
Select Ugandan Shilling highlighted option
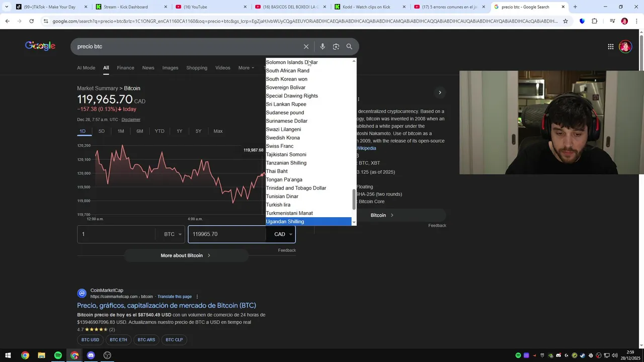[x=308, y=222]
